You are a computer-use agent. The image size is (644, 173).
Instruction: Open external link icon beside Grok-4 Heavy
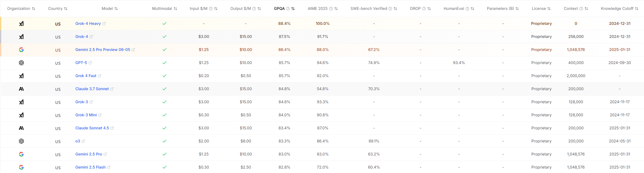[x=104, y=24]
